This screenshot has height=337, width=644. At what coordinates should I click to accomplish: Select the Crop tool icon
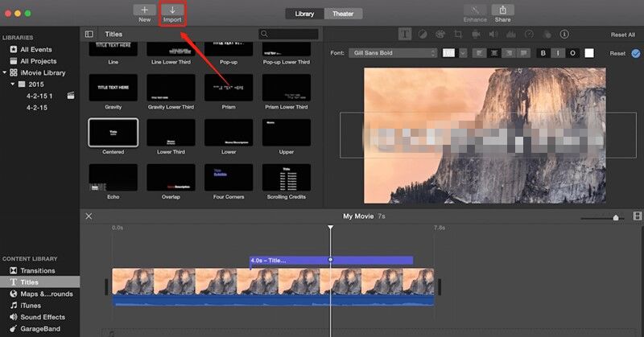click(458, 35)
